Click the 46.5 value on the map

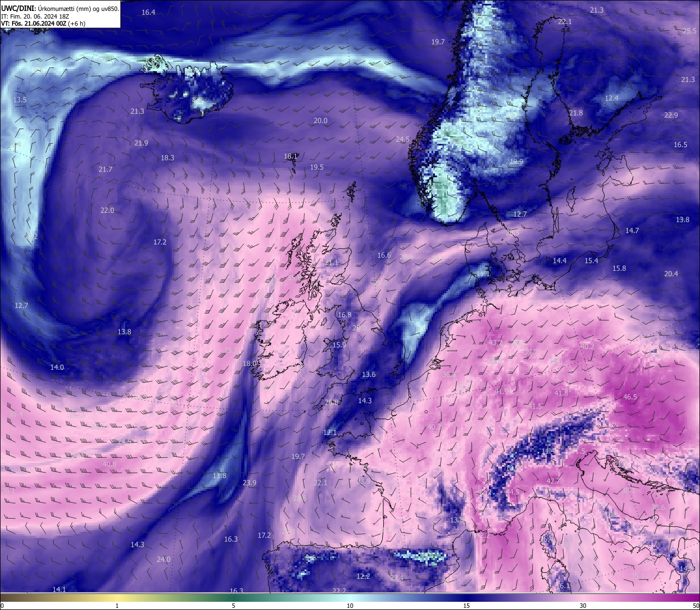coord(630,397)
